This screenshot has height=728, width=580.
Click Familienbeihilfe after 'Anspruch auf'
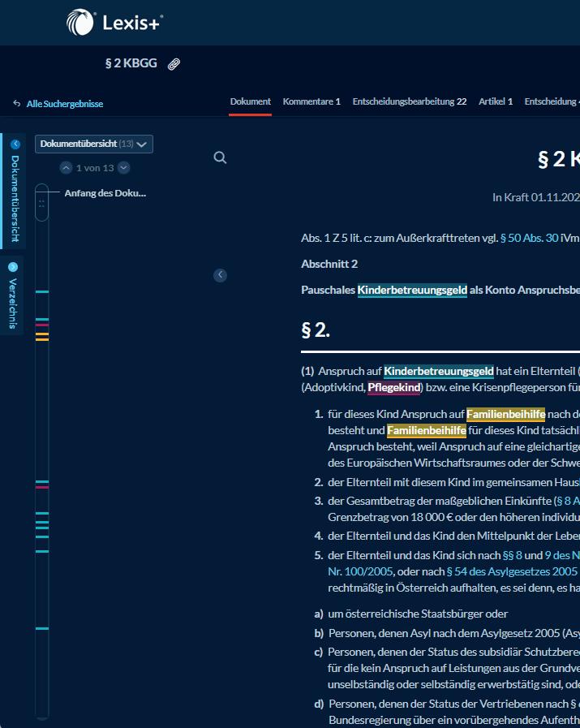(505, 414)
